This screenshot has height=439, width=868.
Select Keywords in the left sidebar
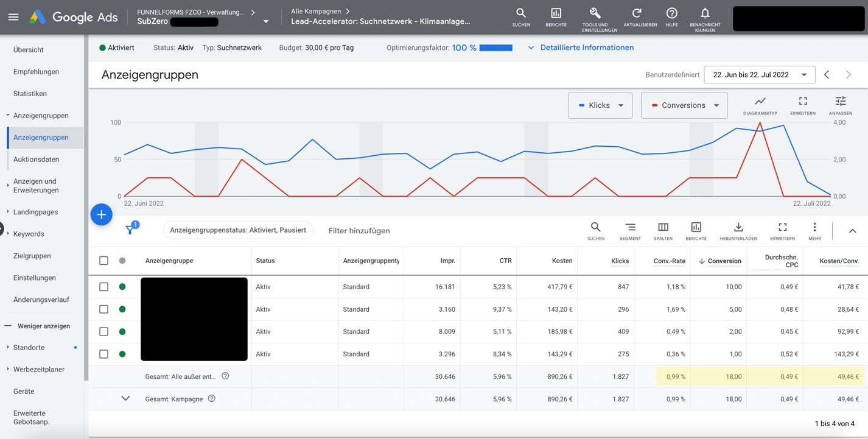29,234
